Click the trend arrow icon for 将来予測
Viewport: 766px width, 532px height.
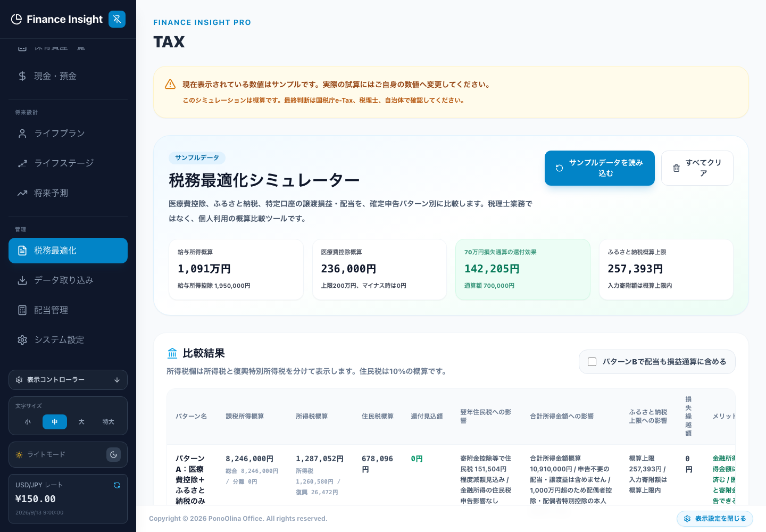[22, 193]
